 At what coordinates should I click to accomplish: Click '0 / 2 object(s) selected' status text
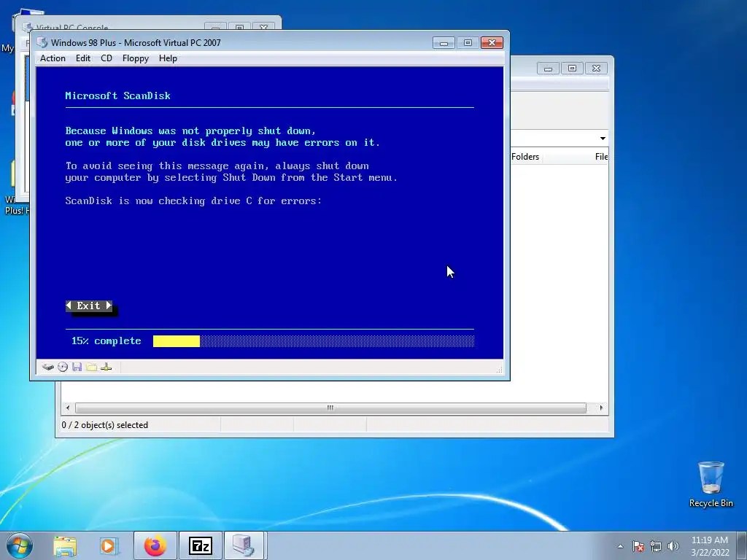click(105, 425)
